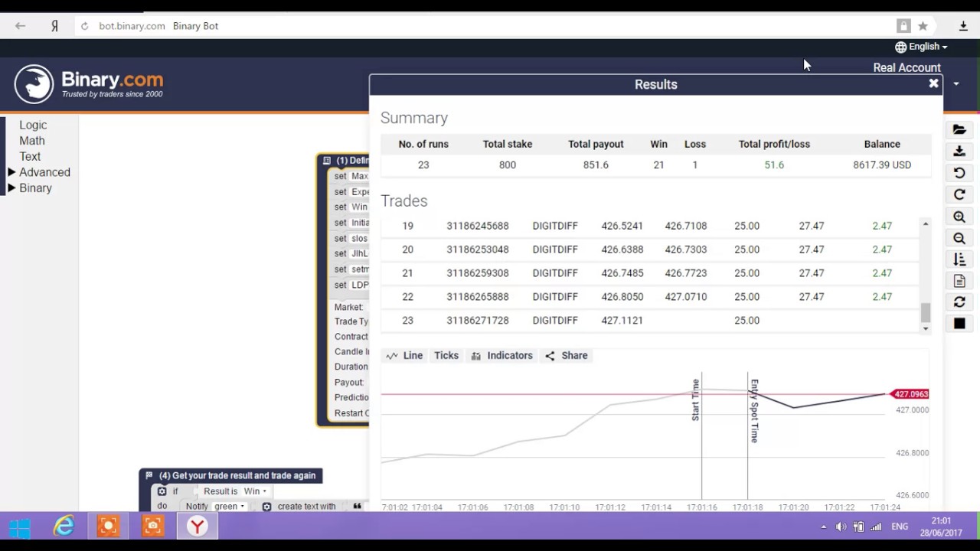Viewport: 980px width, 551px height.
Task: Stop the bot with the black square
Action: [959, 324]
